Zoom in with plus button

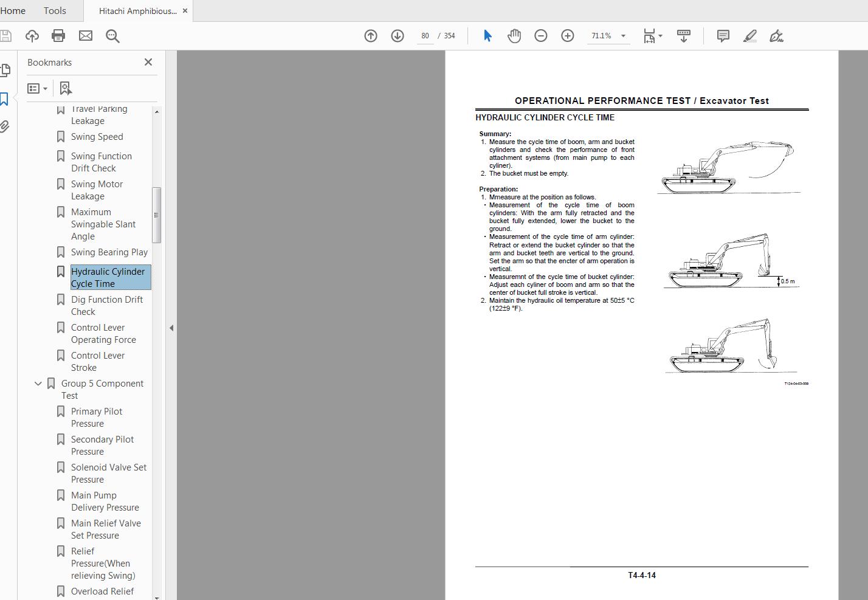click(x=568, y=36)
